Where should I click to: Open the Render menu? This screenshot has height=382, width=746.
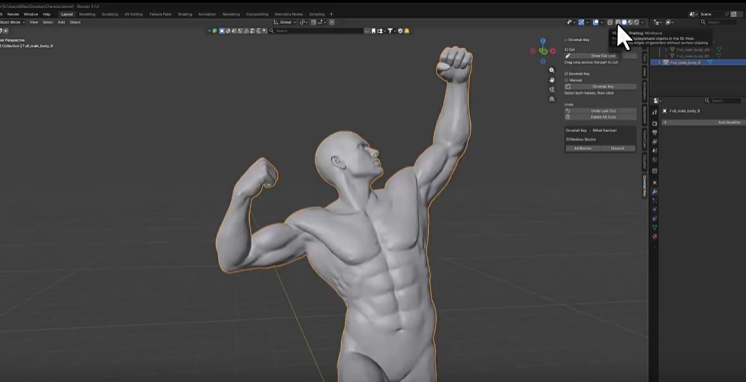coord(13,14)
